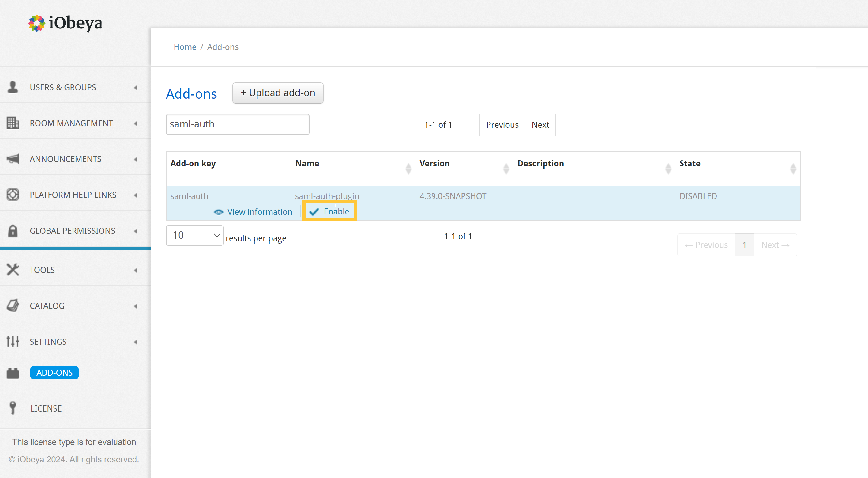Click the DISABLED state cell
The image size is (868, 478).
pyautogui.click(x=698, y=196)
